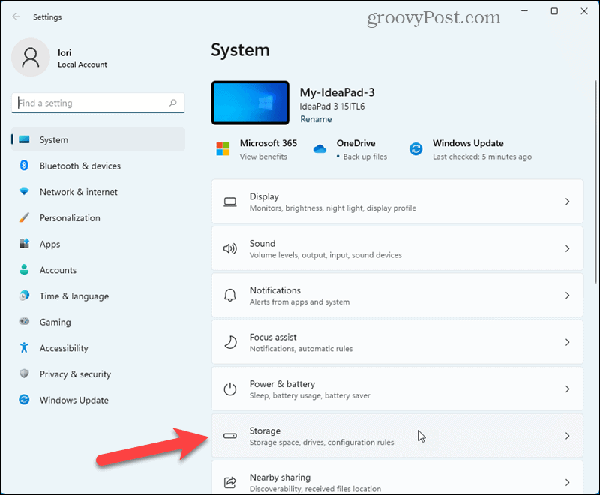Click the Storage drive icon

[x=230, y=436]
